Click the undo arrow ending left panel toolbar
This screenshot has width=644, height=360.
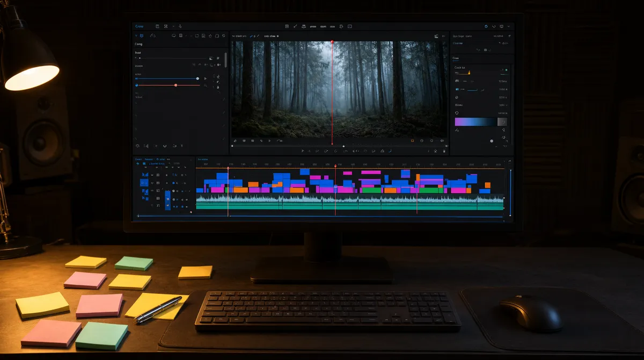tap(223, 35)
